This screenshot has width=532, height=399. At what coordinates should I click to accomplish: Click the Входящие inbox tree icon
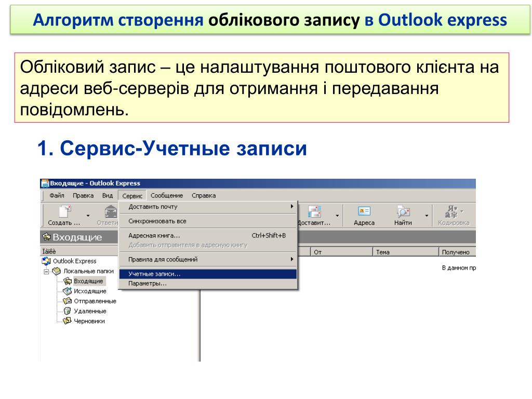(68, 281)
